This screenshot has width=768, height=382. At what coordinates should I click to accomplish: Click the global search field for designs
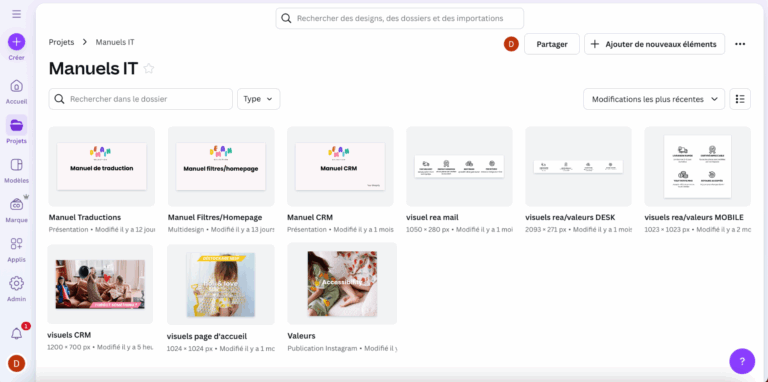tap(400, 19)
